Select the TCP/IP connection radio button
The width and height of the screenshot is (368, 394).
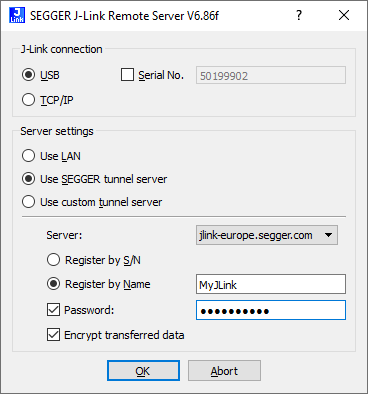(x=28, y=99)
